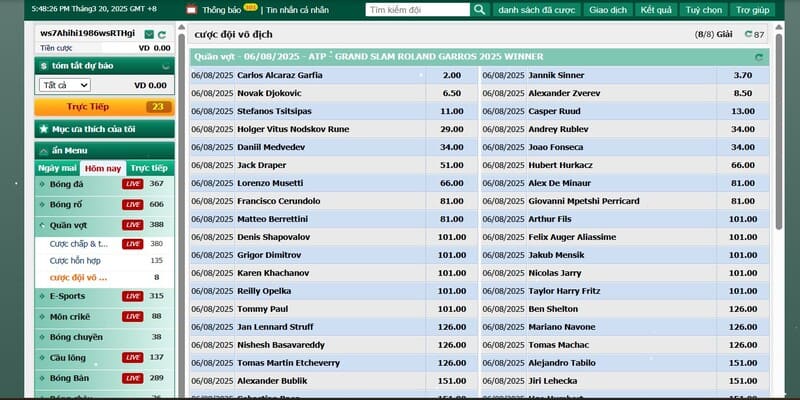Bet on Carlos Alcaraz Garfia at 2.00
The width and height of the screenshot is (800, 400).
452,76
